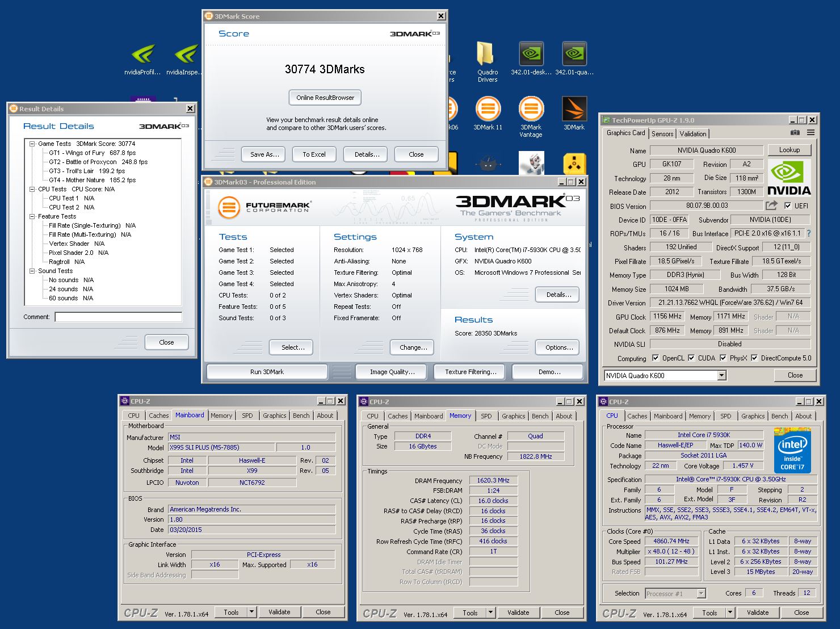The image size is (840, 629).
Task: Click the BIOS Version value 80.07.9B.00.03
Action: pyautogui.click(x=707, y=206)
